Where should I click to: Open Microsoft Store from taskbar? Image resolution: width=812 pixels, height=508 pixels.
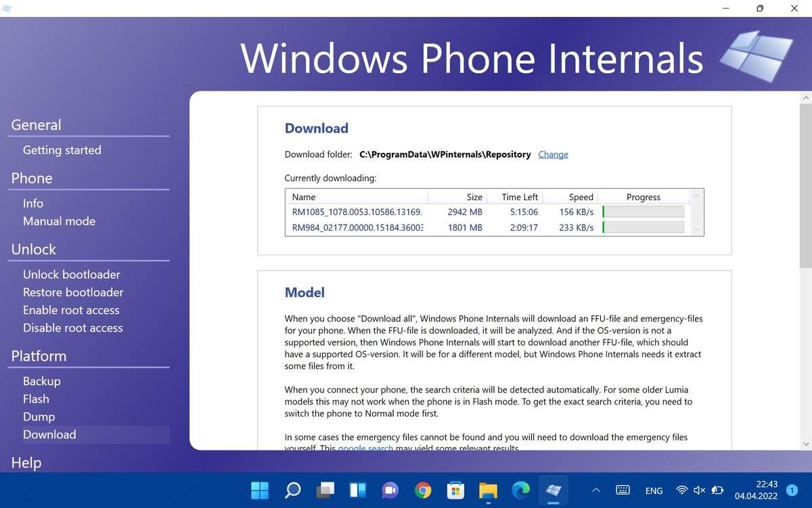tap(455, 490)
